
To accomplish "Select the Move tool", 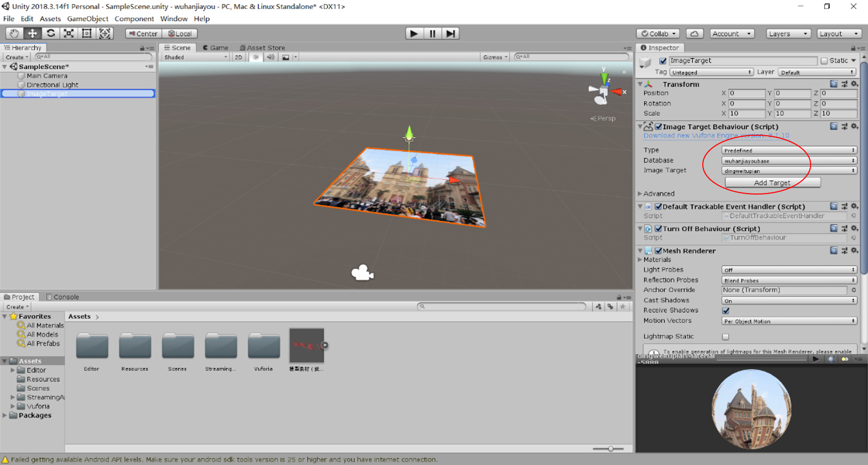I will [32, 34].
